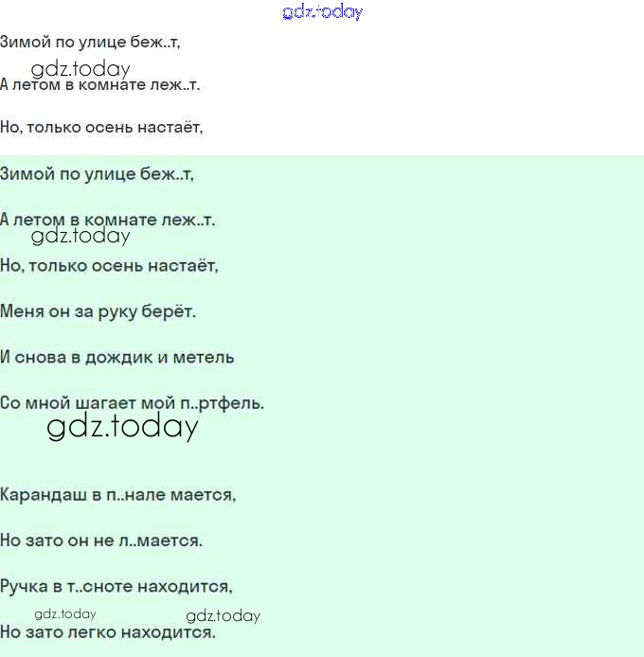This screenshot has width=644, height=657.
Task: Click 'Но, только осень настаёт' in white section
Action: pos(101,127)
